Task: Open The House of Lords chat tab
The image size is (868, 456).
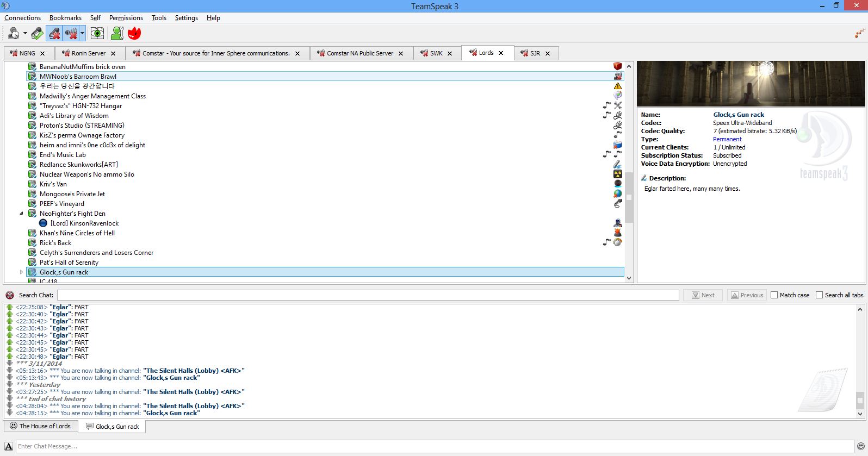Action: point(41,426)
